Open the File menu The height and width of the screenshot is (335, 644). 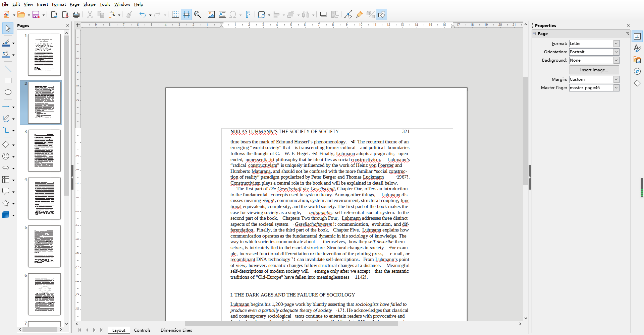click(5, 4)
